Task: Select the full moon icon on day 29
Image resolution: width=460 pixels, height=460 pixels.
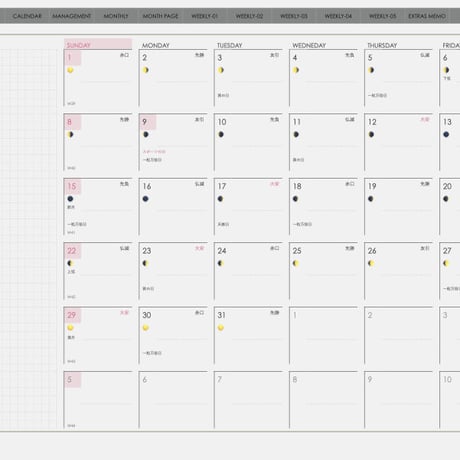Action: [70, 328]
